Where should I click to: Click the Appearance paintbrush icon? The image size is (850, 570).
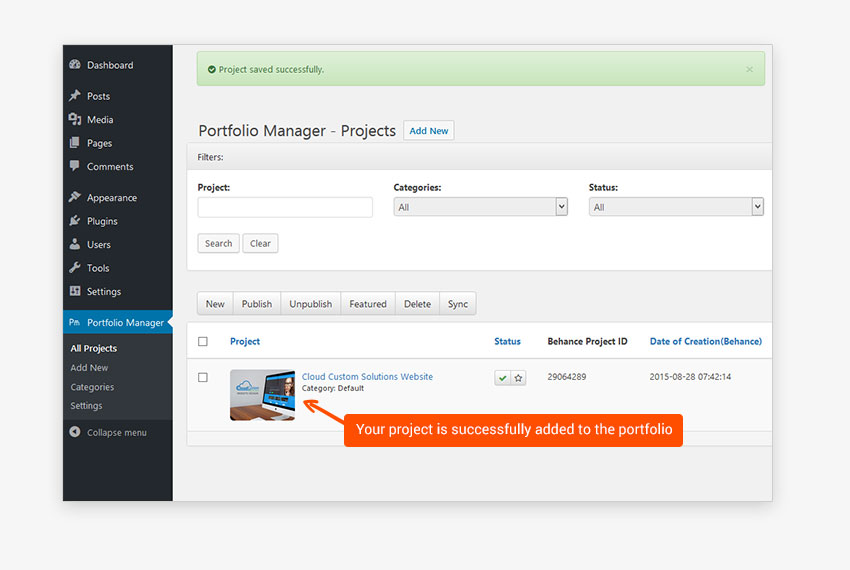pyautogui.click(x=75, y=198)
